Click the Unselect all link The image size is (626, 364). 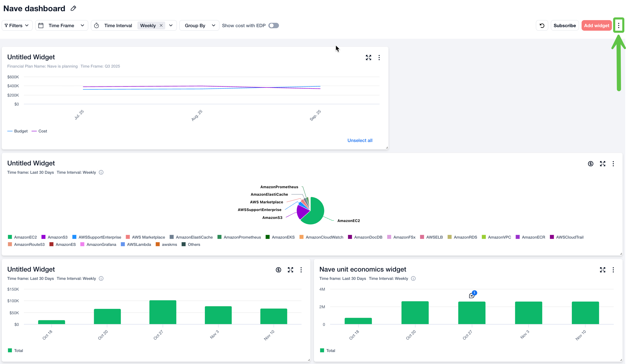click(359, 141)
